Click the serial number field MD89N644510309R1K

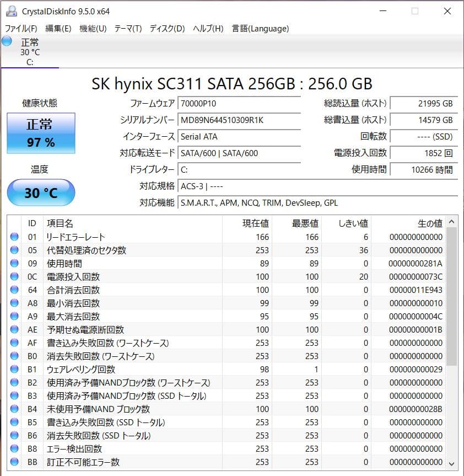pyautogui.click(x=238, y=120)
